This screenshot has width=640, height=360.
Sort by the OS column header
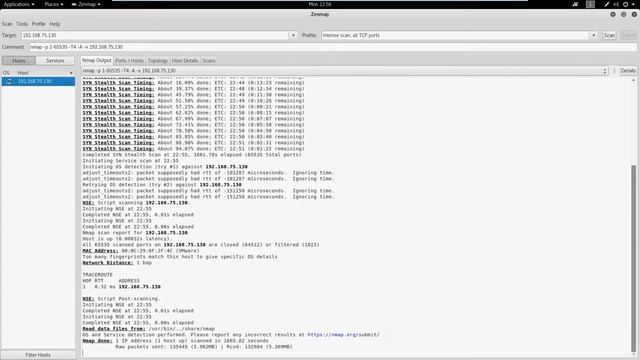(6, 73)
